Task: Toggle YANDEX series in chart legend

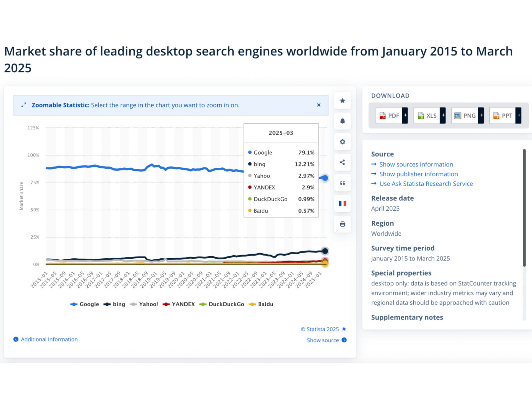Action: tap(179, 304)
